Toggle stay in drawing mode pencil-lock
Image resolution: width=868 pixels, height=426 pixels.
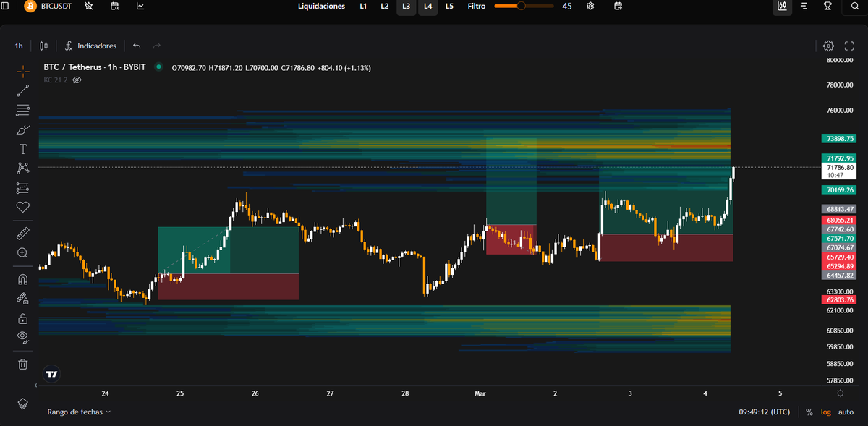pos(23,299)
